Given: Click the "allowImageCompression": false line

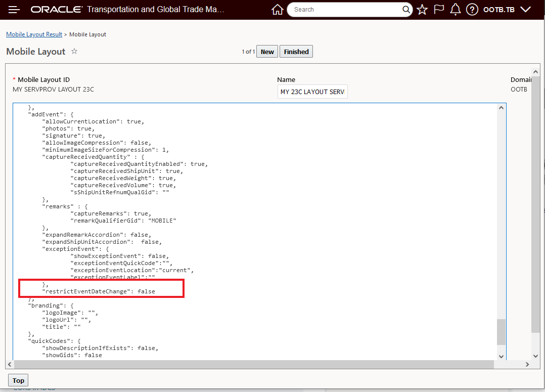Looking at the screenshot, I should tap(97, 143).
